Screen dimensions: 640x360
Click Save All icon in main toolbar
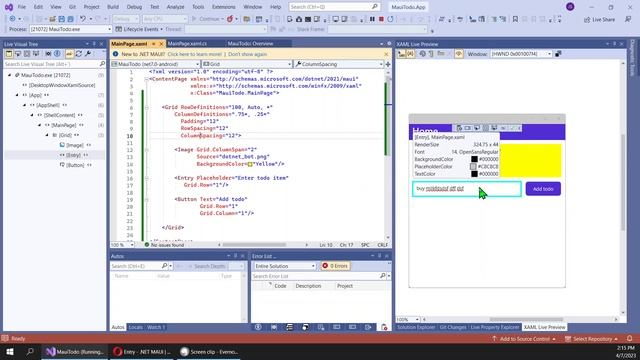coord(70,19)
